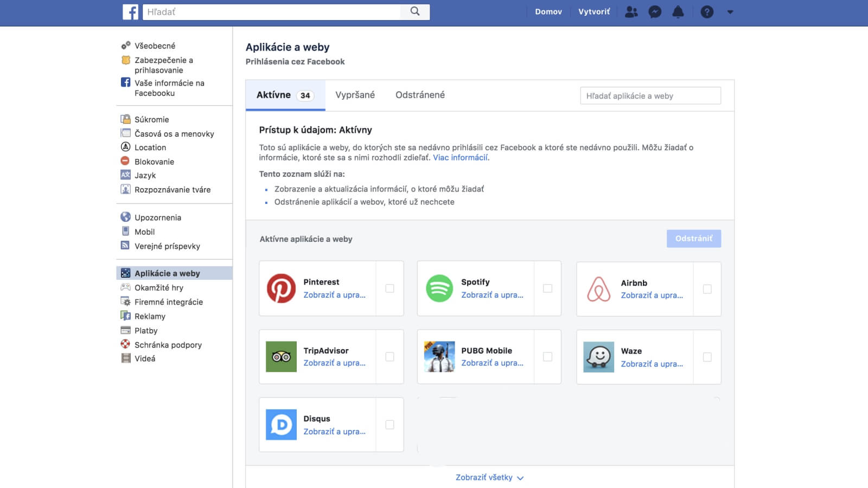
Task: Click the help question mark icon
Action: (707, 12)
